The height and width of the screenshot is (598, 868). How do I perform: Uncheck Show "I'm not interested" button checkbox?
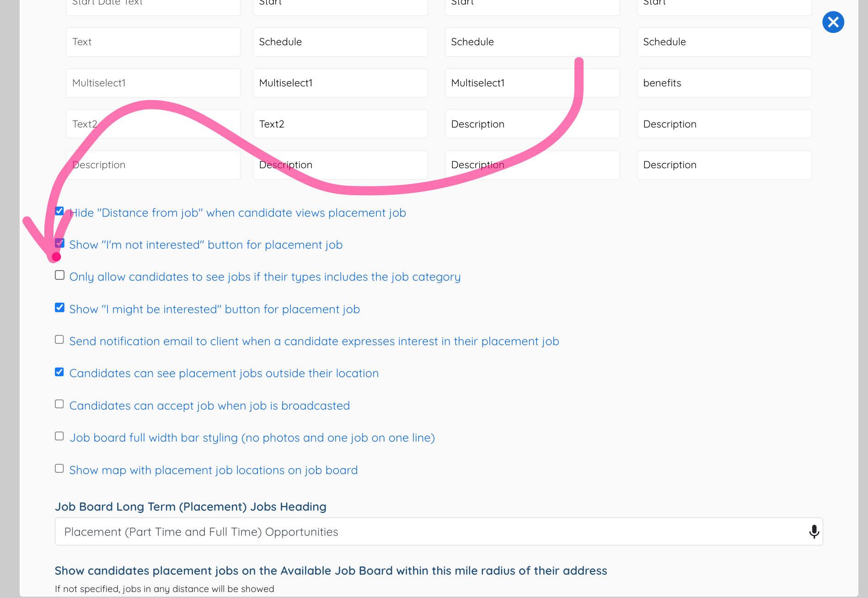pos(59,243)
